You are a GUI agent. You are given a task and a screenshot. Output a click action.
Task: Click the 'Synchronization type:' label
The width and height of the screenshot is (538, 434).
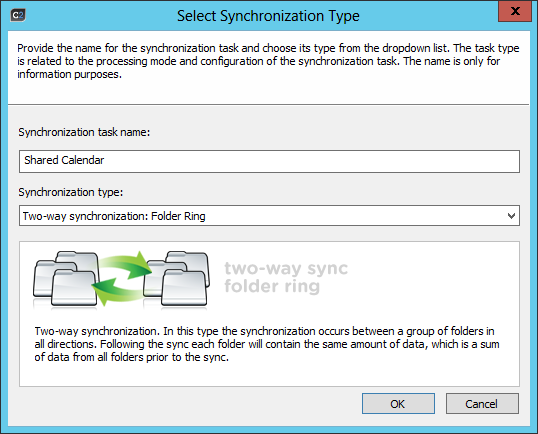point(71,192)
